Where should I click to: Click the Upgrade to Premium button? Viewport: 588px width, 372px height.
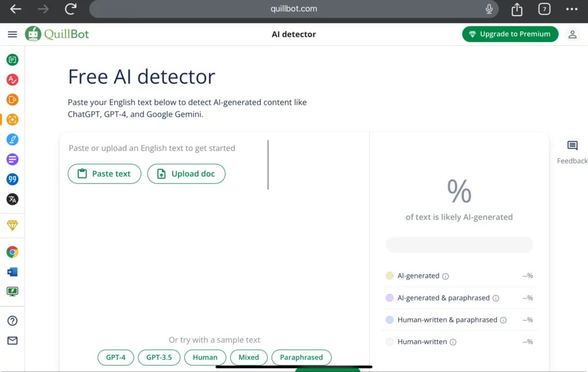[x=510, y=34]
